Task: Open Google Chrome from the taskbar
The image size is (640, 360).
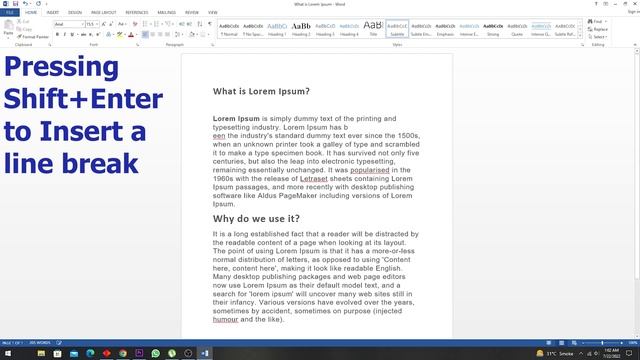Action: coord(123,353)
